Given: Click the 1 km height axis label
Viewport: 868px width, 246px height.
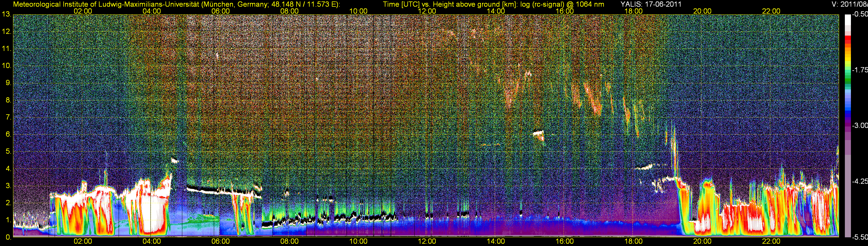Looking at the screenshot, I should coord(8,220).
